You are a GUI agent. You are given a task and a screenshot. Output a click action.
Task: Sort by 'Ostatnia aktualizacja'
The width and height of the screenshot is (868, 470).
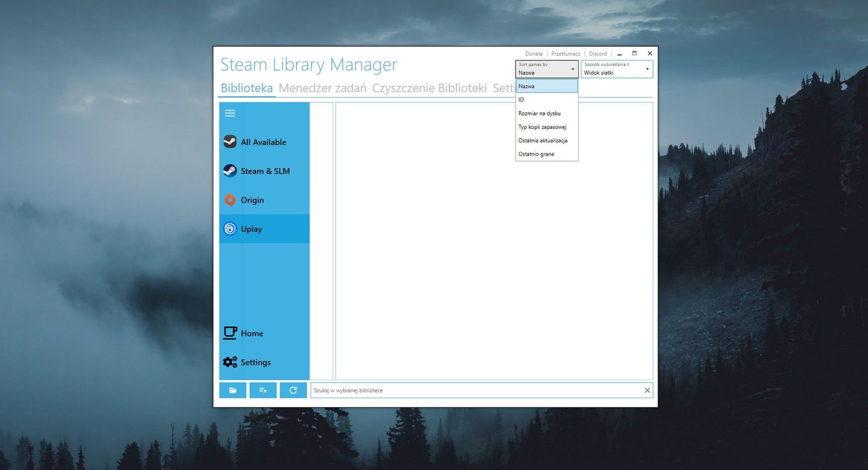click(x=547, y=141)
